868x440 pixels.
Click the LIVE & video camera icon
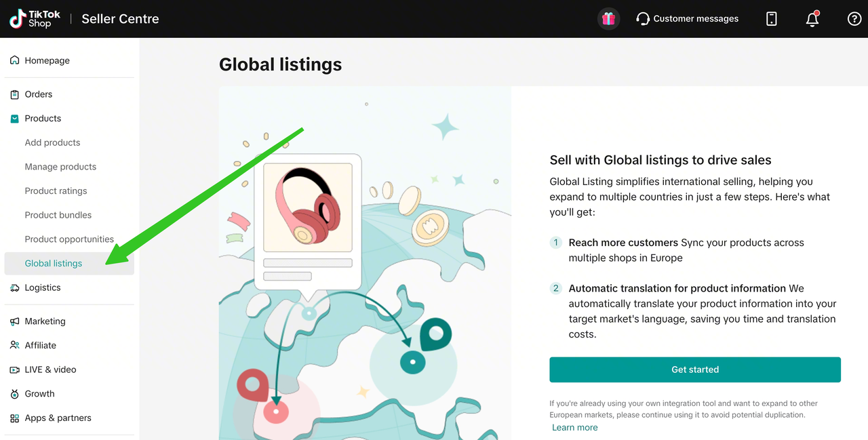pos(15,370)
